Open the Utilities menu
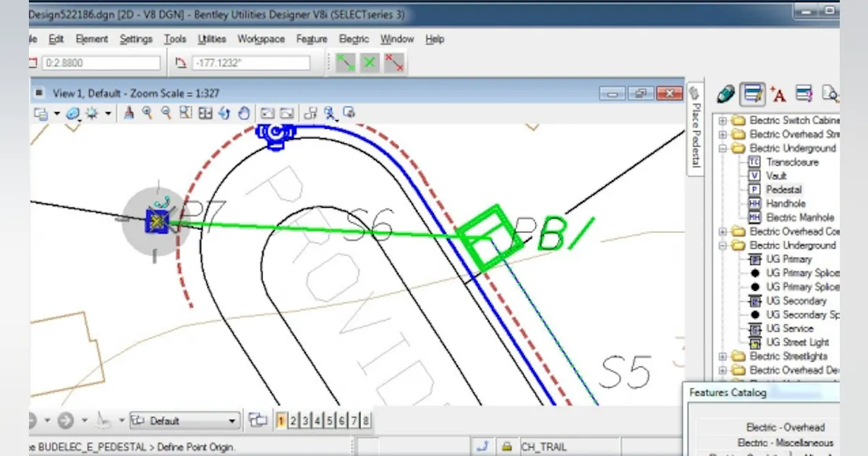Image resolution: width=868 pixels, height=456 pixels. click(212, 39)
